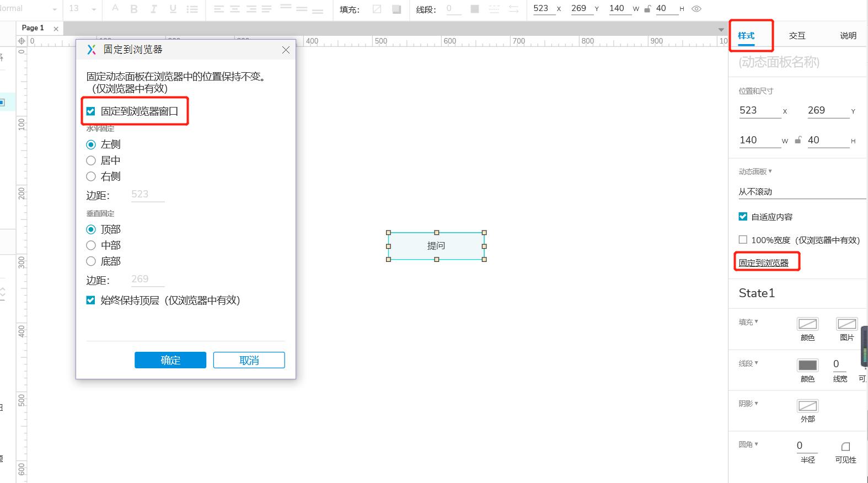Open the arrow style icon
Screen dimensions: 868x483
pyautogui.click(x=513, y=9)
